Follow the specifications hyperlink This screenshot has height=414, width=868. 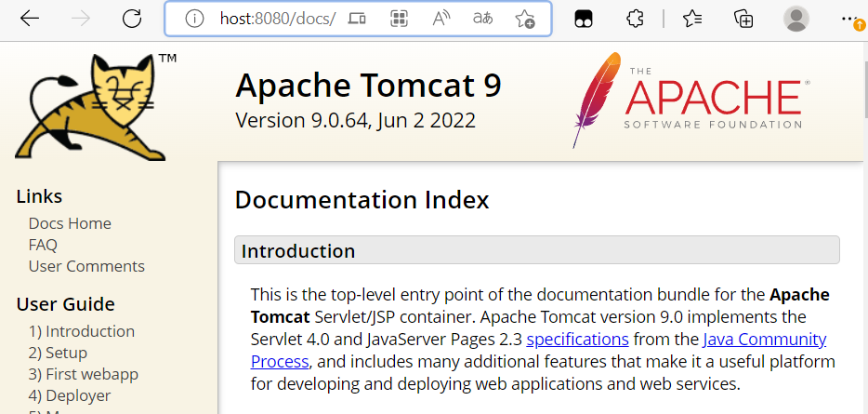pos(577,340)
